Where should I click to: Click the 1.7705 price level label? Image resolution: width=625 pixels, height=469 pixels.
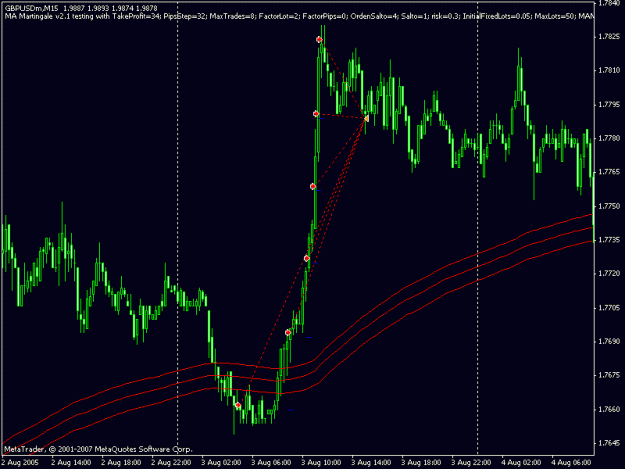[609, 308]
